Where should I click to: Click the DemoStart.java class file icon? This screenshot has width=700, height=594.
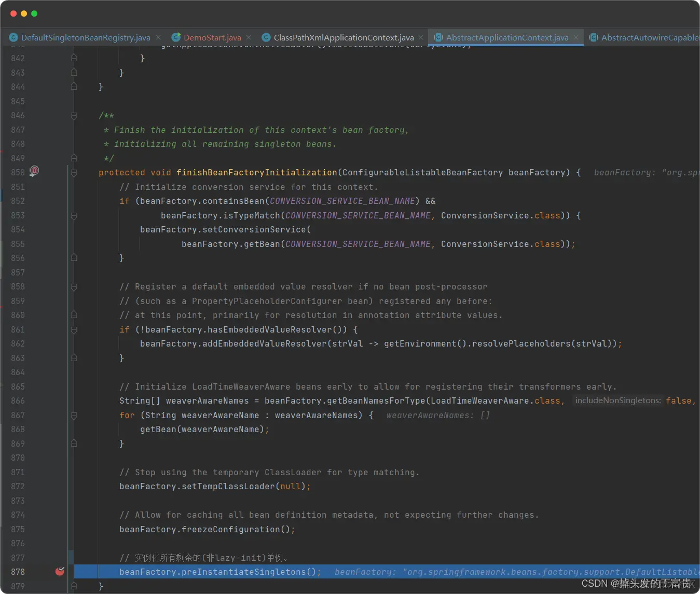pyautogui.click(x=176, y=37)
